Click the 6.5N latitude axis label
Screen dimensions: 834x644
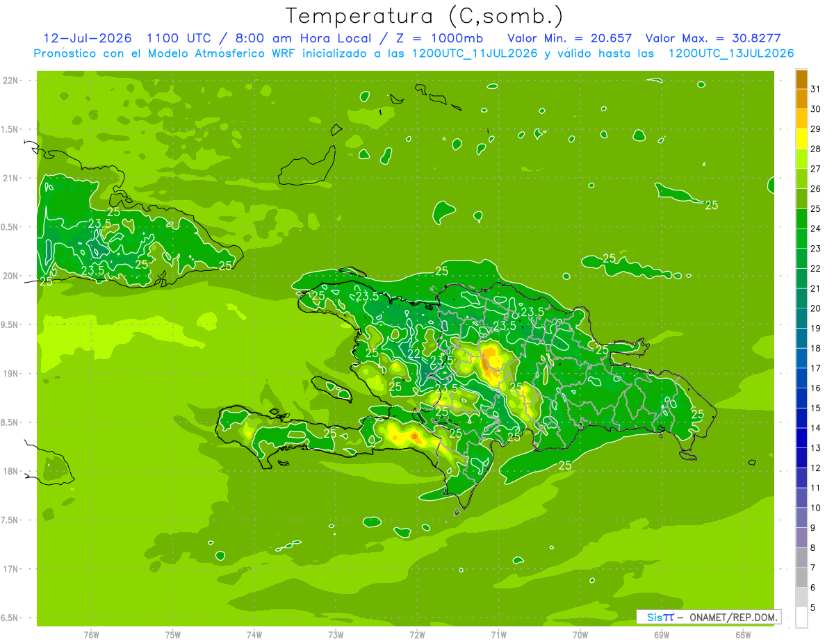(10, 618)
